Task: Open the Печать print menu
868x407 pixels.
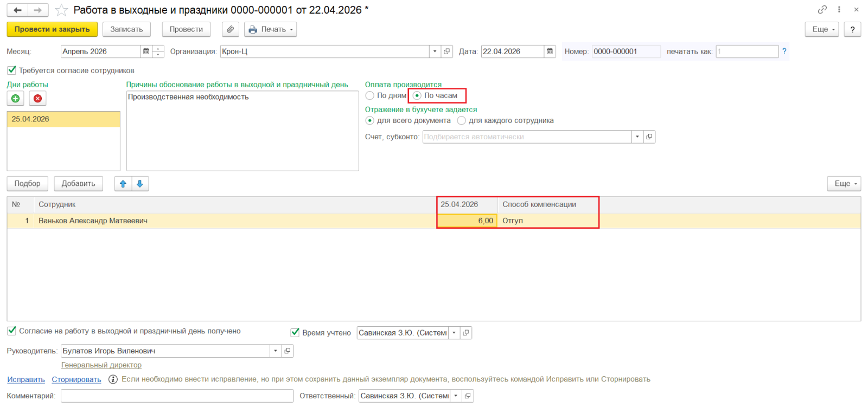Action: 271,29
